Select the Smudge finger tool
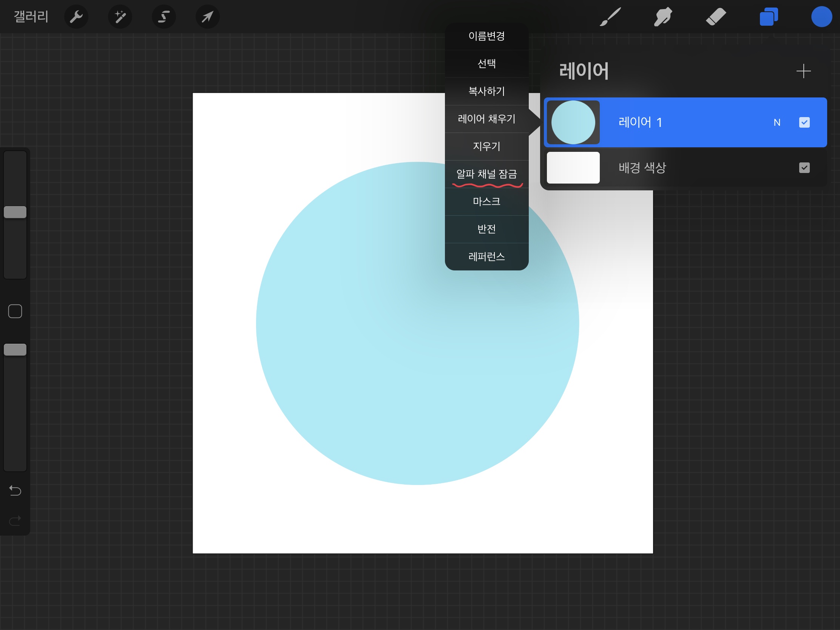This screenshot has width=840, height=630. (x=663, y=17)
